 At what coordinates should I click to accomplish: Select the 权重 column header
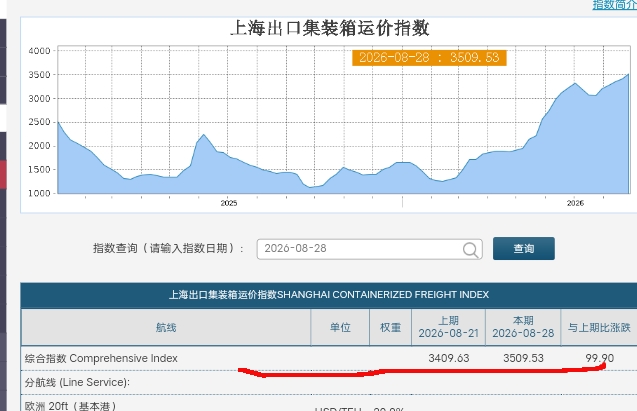[x=390, y=327]
